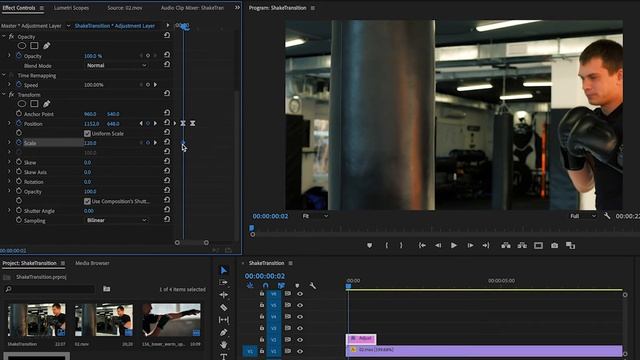Reset the Position parameter
Viewport: 640px width, 360px height.
click(167, 122)
